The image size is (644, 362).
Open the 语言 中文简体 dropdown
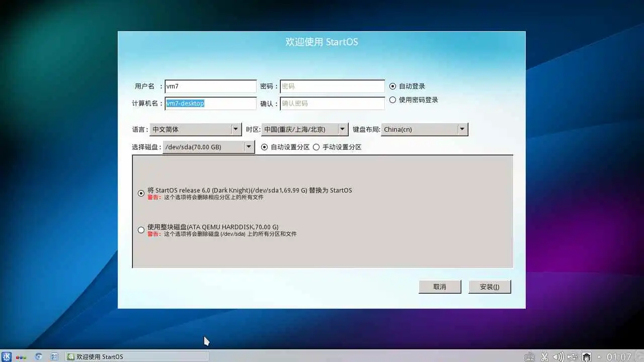[x=196, y=129]
